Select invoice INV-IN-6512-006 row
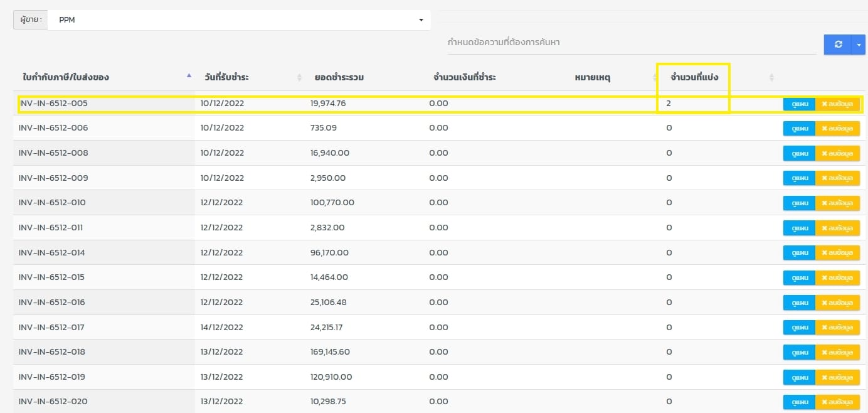Screen dimensions: 868x413 (54, 128)
